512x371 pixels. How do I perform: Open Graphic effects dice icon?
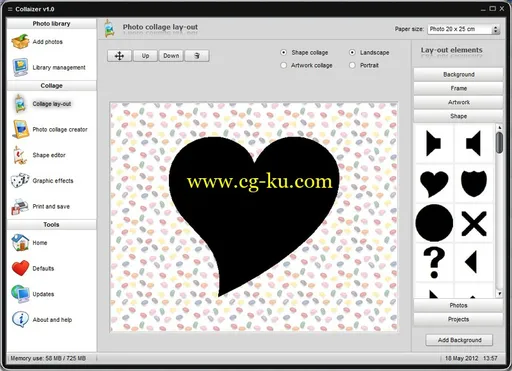[20, 181]
